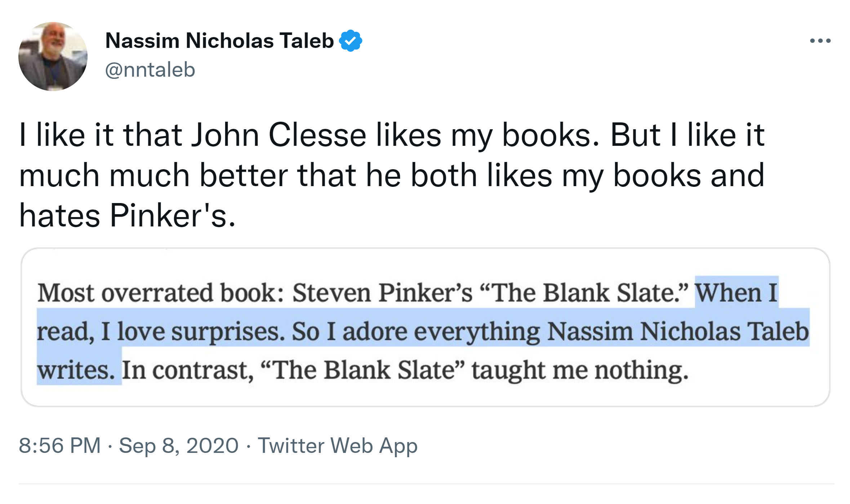
Task: Click the 'hates Pinker's.' line of the tweet
Action: [x=127, y=216]
